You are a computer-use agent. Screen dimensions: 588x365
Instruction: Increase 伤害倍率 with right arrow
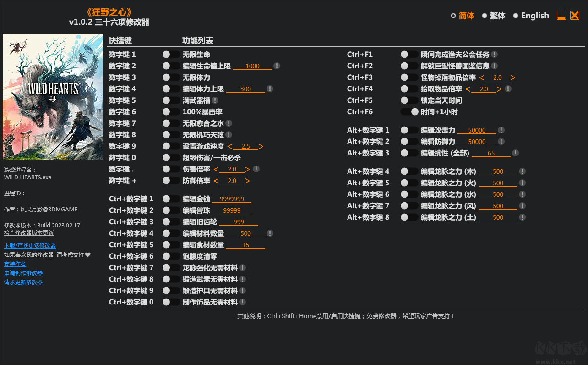point(247,170)
